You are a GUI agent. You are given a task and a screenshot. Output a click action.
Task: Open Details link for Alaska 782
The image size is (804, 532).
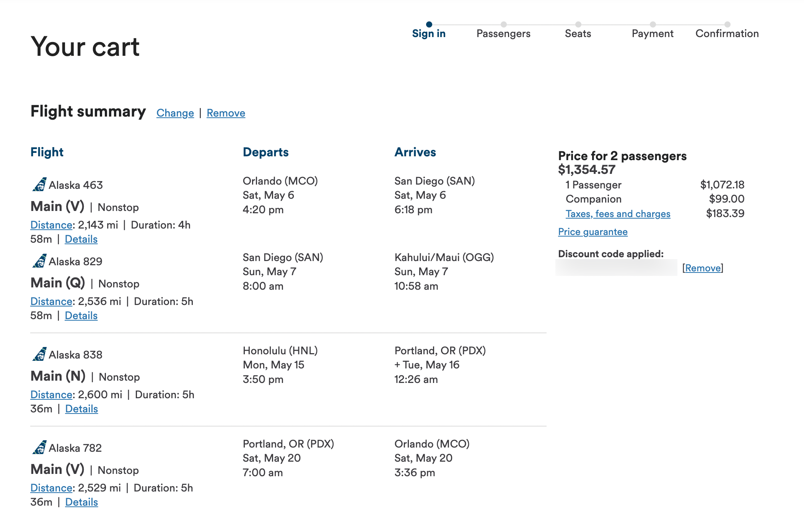click(81, 502)
